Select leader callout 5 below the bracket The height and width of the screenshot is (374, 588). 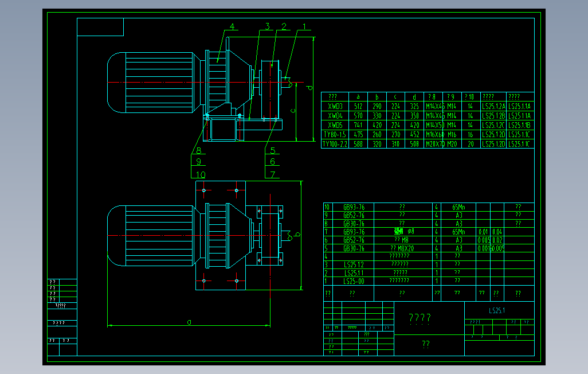273,151
